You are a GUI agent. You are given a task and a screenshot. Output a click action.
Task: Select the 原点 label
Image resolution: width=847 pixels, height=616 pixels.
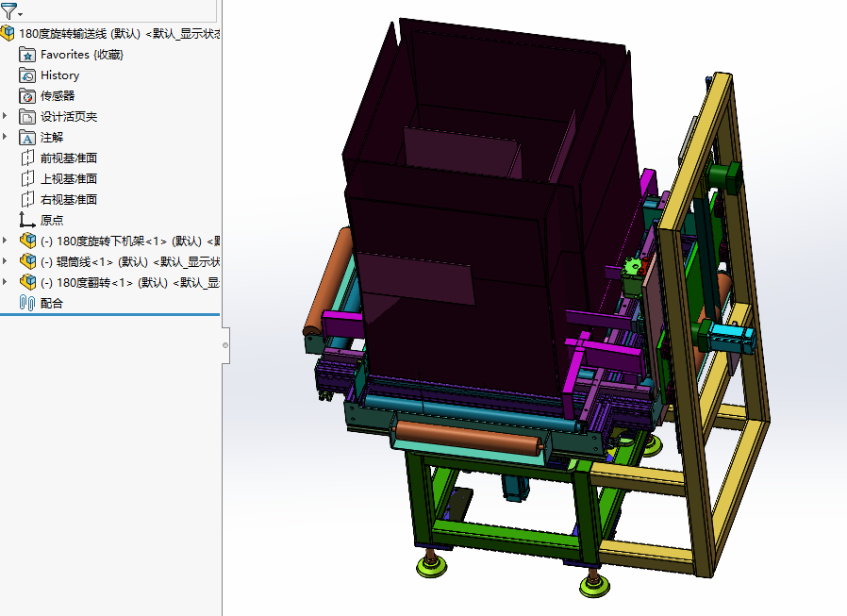[52, 221]
